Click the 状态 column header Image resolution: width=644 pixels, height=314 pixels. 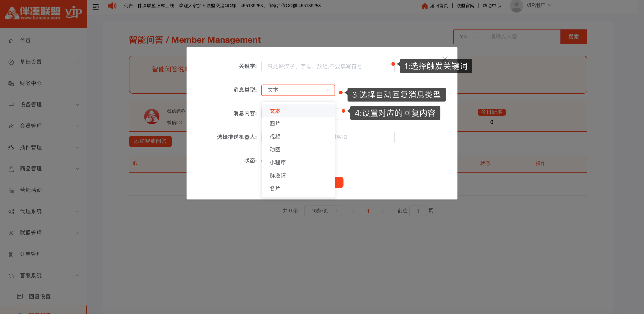(x=485, y=163)
